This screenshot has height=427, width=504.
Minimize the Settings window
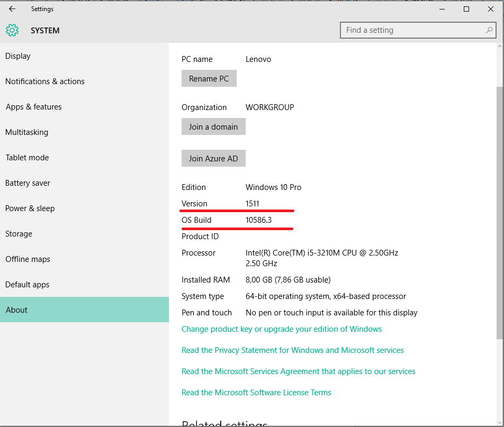tap(442, 9)
